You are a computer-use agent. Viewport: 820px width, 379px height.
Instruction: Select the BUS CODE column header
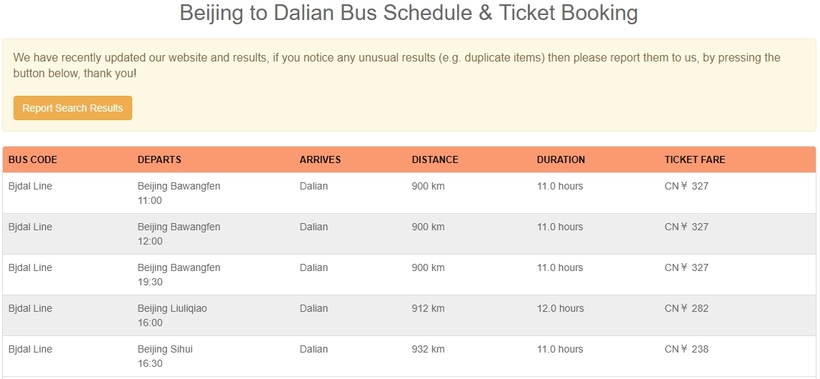tap(32, 159)
